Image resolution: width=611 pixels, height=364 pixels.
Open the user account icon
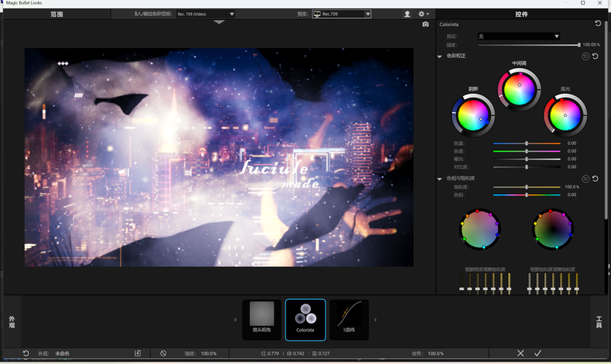407,14
